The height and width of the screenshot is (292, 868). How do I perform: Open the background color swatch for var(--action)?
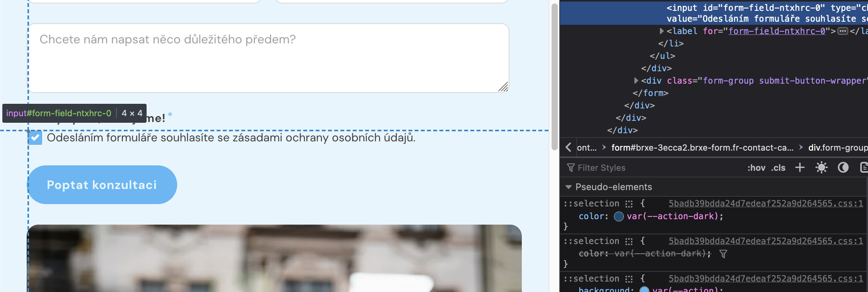coord(644,289)
